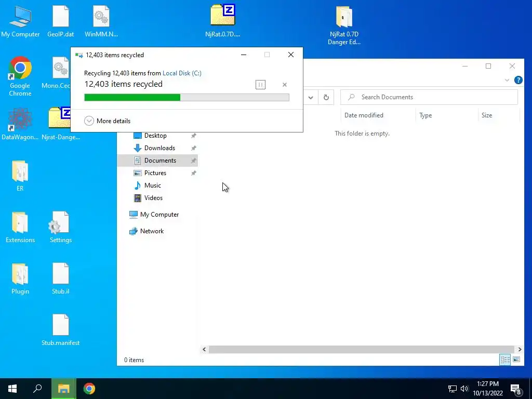Pause the recycling operation

pos(260,85)
